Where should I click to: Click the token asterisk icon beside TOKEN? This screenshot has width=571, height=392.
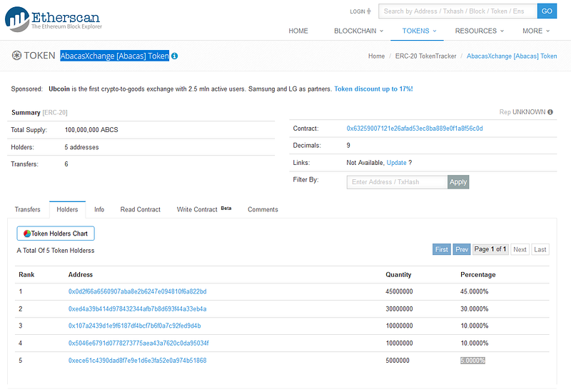(16, 56)
